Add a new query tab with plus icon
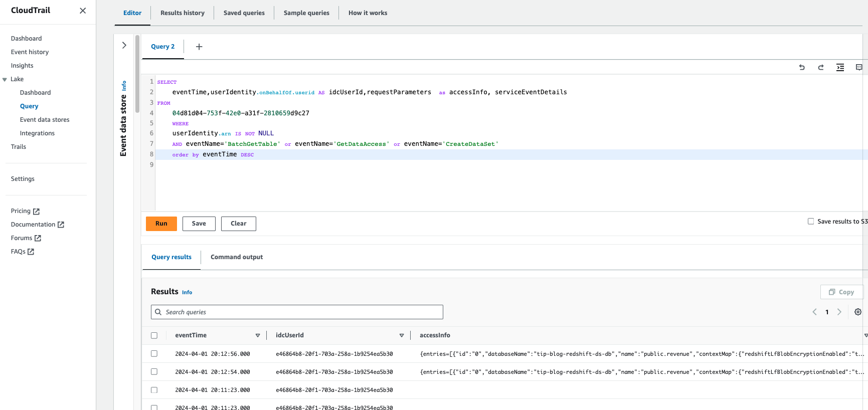The width and height of the screenshot is (868, 410). point(199,47)
